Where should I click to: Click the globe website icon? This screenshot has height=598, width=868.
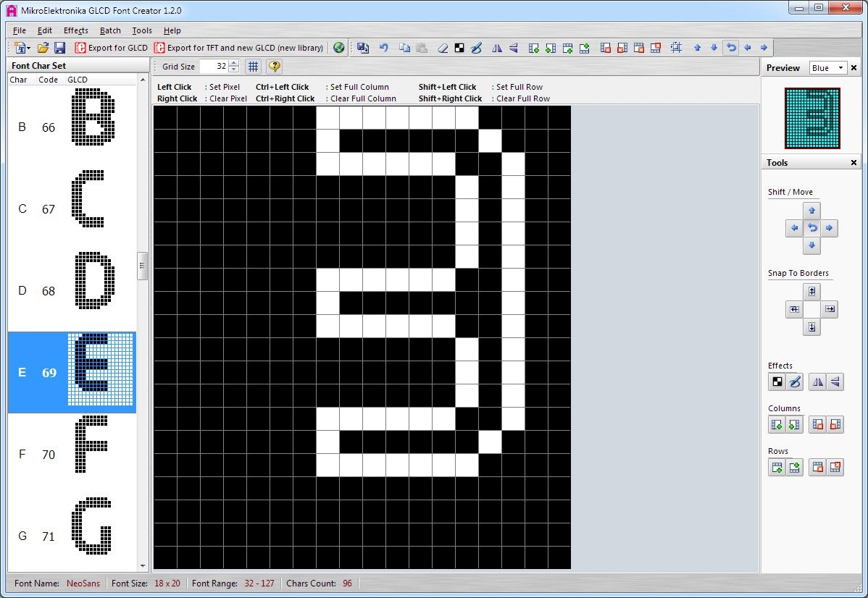338,48
